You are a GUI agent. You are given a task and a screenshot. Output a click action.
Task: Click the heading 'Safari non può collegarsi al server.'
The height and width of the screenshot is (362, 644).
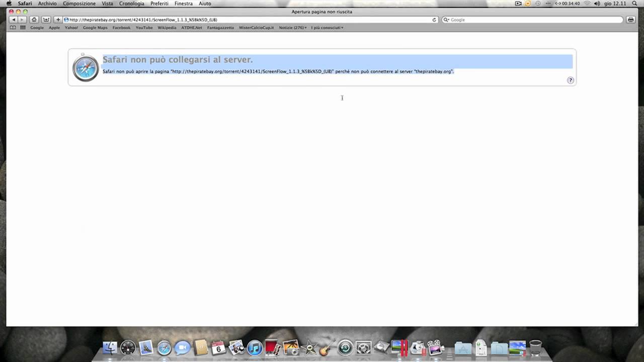point(178,60)
